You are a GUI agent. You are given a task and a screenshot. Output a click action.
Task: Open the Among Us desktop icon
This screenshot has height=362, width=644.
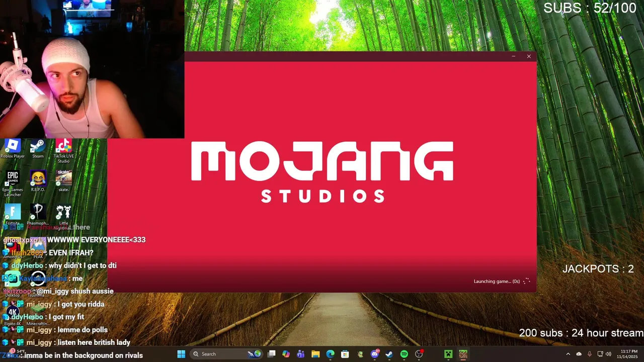coord(13,248)
